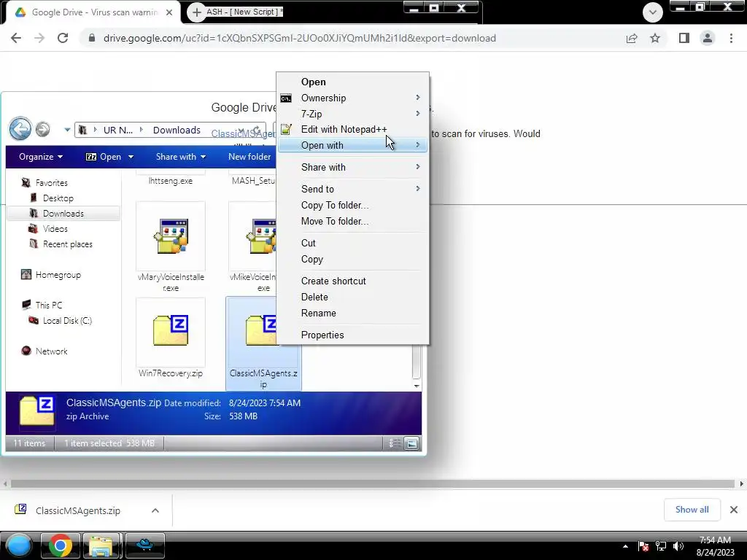Open the hat application on taskbar
Image resolution: width=747 pixels, height=560 pixels.
145,545
